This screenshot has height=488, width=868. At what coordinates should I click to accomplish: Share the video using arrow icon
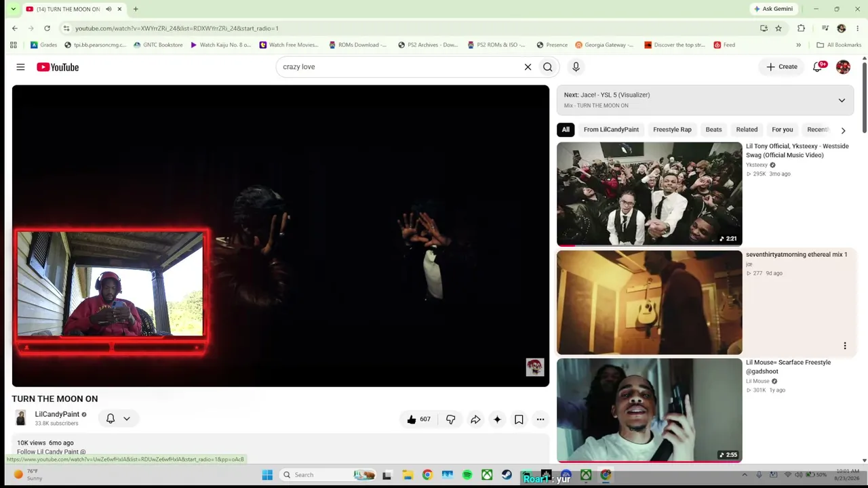475,420
